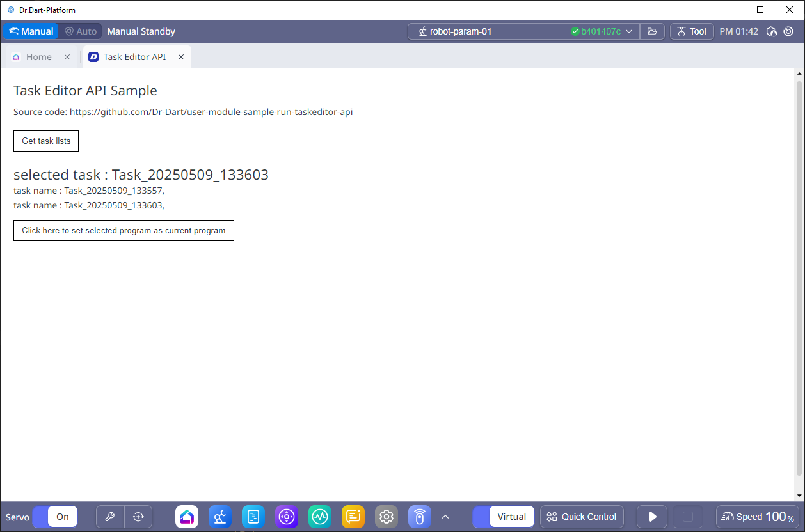
Task: Launch the Task Editor document icon in dock
Action: pos(253,517)
